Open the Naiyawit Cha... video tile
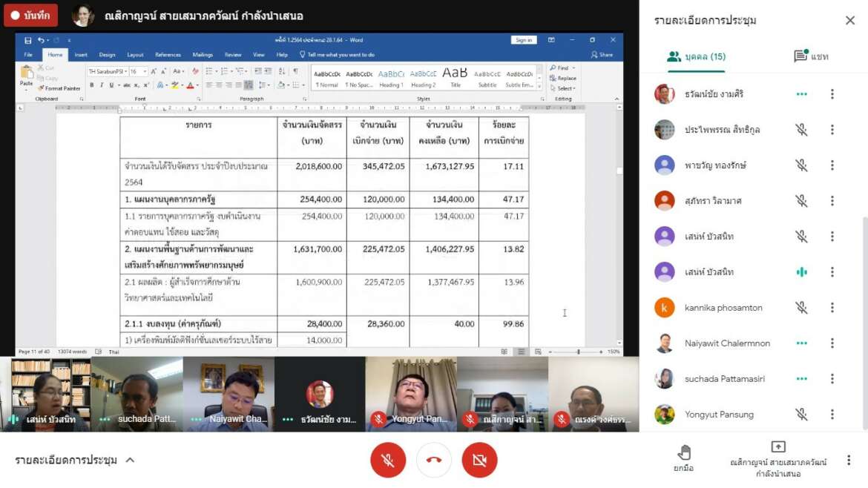 (228, 394)
